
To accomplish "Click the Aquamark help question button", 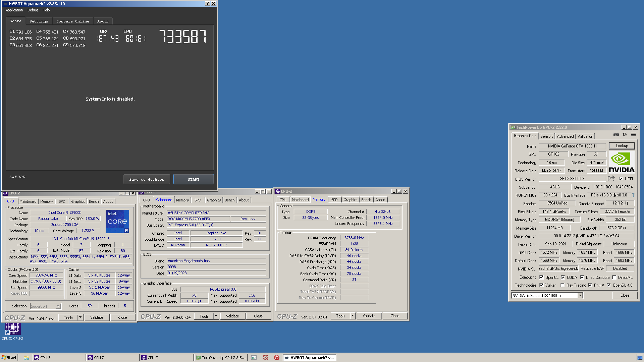I will tap(208, 4).
